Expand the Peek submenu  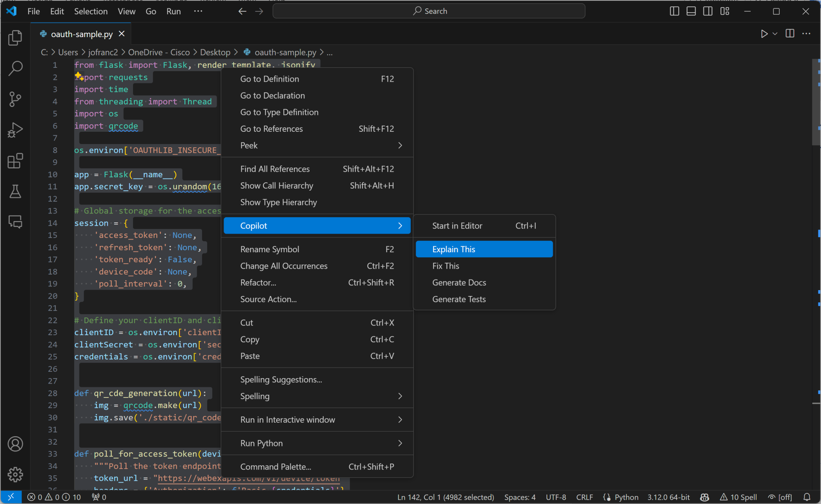[317, 145]
